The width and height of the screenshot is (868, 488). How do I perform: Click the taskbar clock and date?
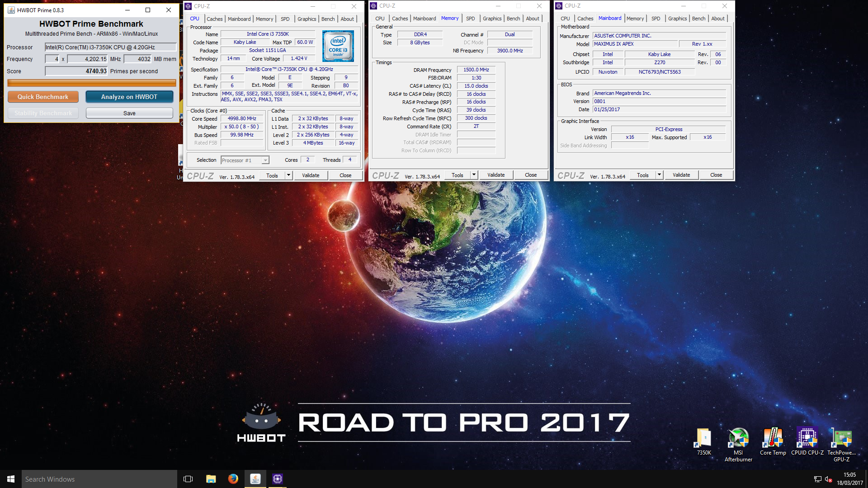[849, 479]
